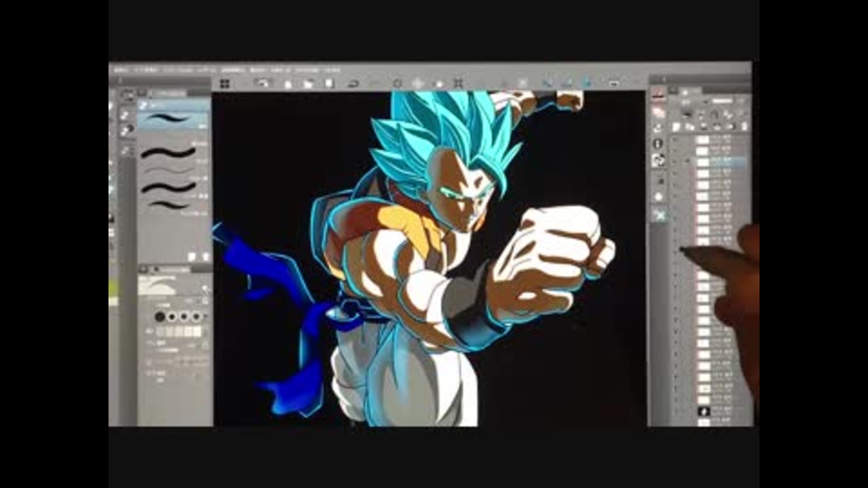
Task: Select the highlighted top brush in sub tool list
Action: coord(174,119)
